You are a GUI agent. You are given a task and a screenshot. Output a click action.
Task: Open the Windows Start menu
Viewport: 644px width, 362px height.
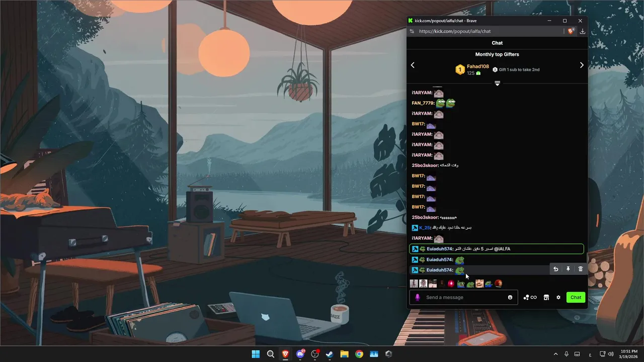(x=256, y=354)
